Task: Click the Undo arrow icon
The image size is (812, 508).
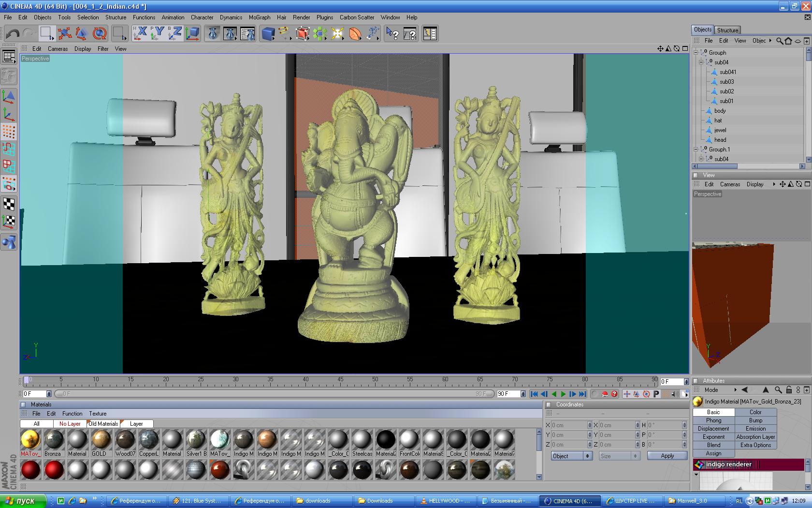Action: coord(13,33)
